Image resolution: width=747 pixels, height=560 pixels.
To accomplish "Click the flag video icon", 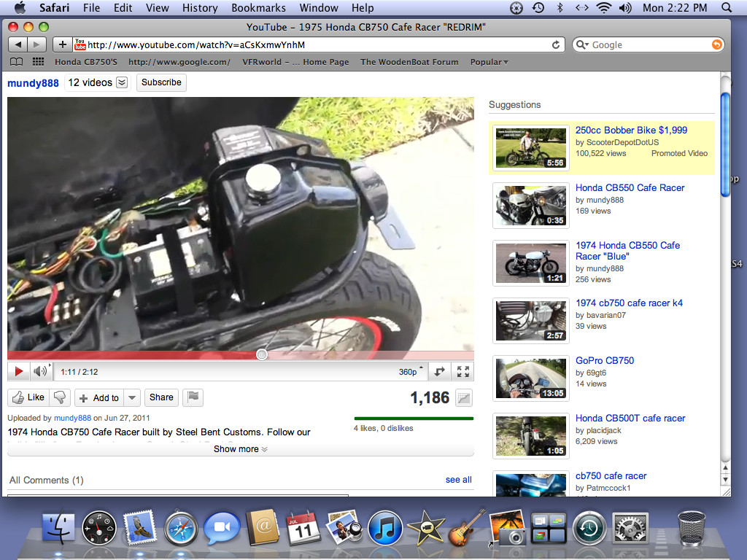I will [x=193, y=397].
